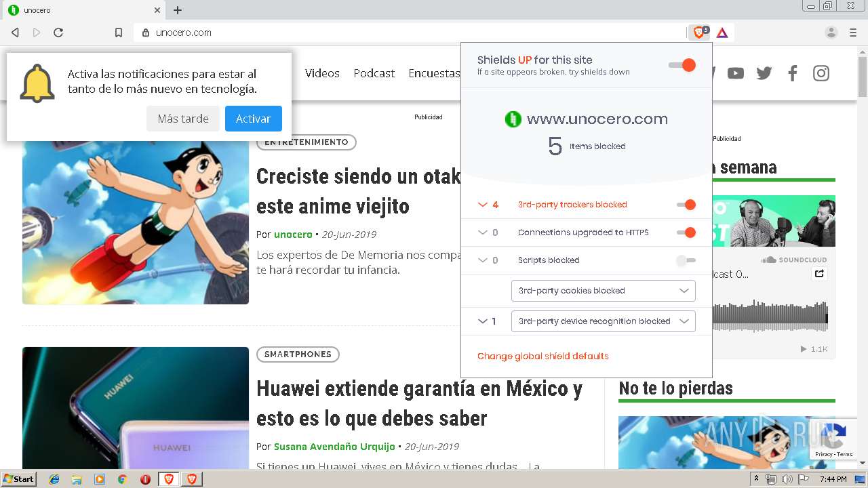
Task: Open the 3rd-party device recognition dropdown
Action: click(x=604, y=321)
